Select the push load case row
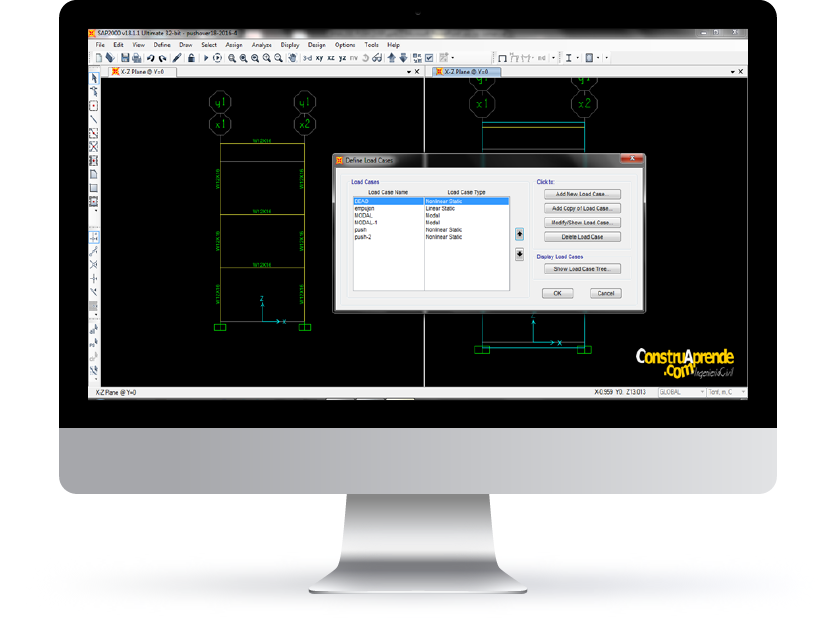This screenshot has height=640, width=836. pyautogui.click(x=431, y=230)
